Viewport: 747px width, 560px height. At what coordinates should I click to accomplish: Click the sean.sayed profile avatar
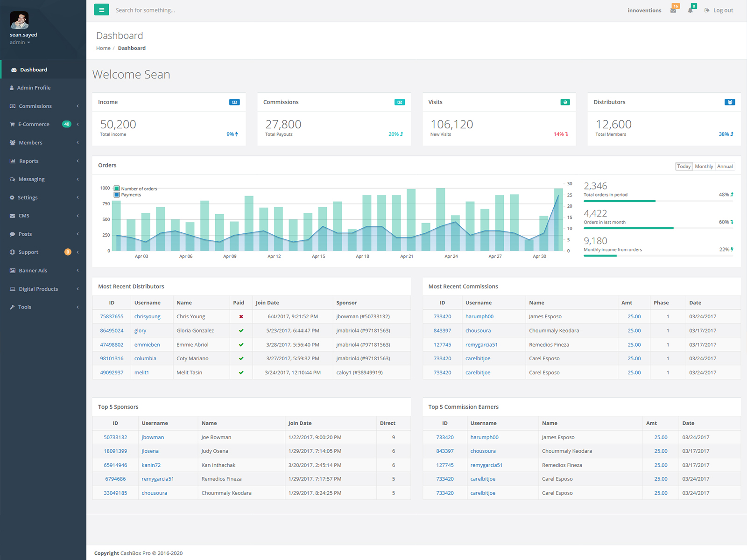(x=20, y=20)
